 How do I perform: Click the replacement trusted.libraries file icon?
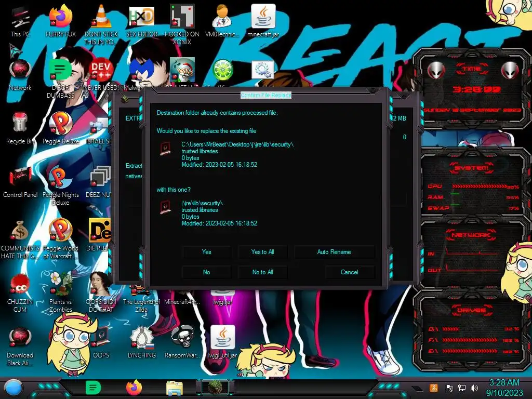coord(166,207)
